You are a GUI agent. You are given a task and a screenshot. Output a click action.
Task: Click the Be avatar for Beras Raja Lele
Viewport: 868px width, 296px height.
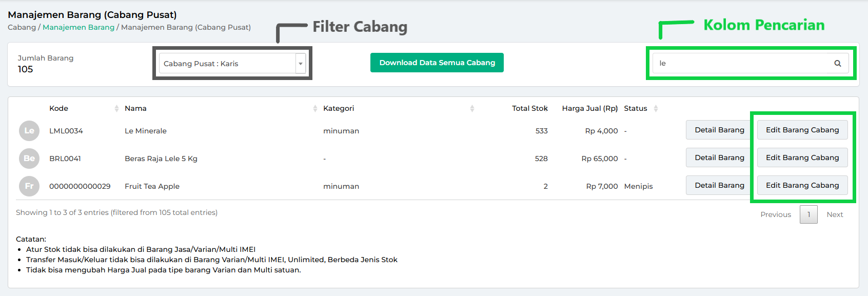point(29,159)
